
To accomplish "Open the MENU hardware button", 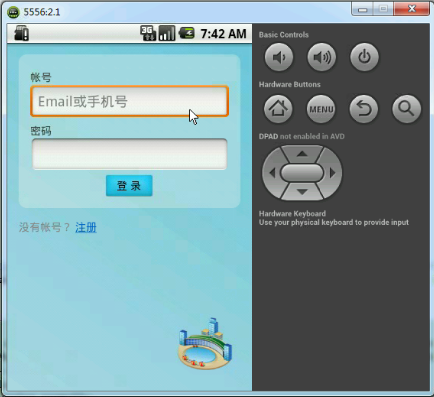I will pyautogui.click(x=321, y=109).
